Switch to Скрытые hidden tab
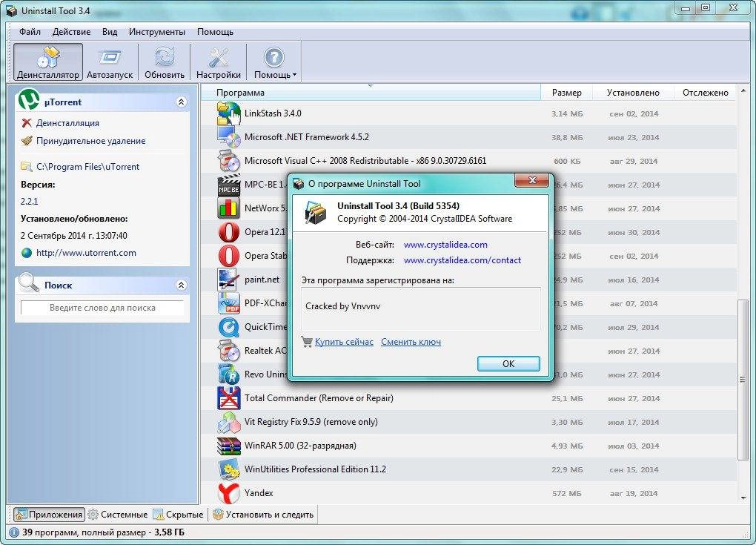The image size is (756, 545). coord(179,515)
